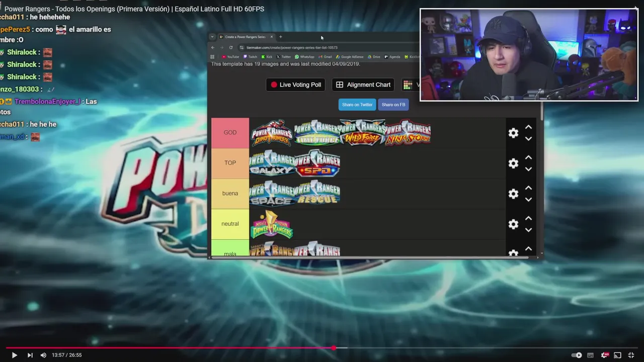Play the YouTube video
The width and height of the screenshot is (644, 362).
(x=14, y=355)
